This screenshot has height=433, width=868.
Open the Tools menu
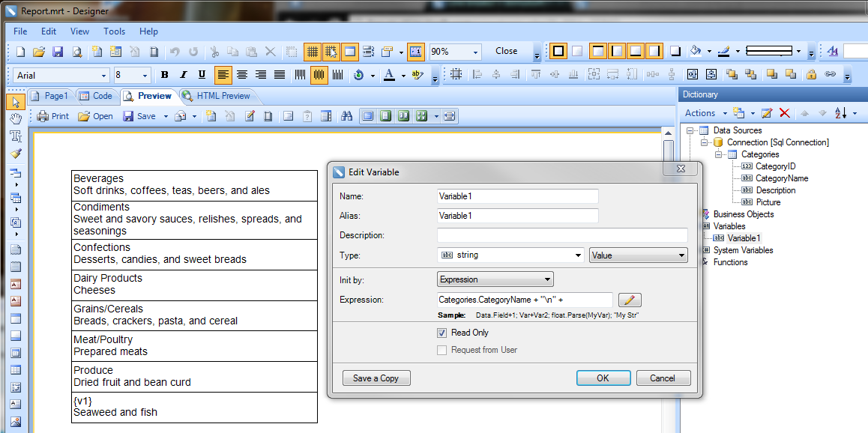114,31
